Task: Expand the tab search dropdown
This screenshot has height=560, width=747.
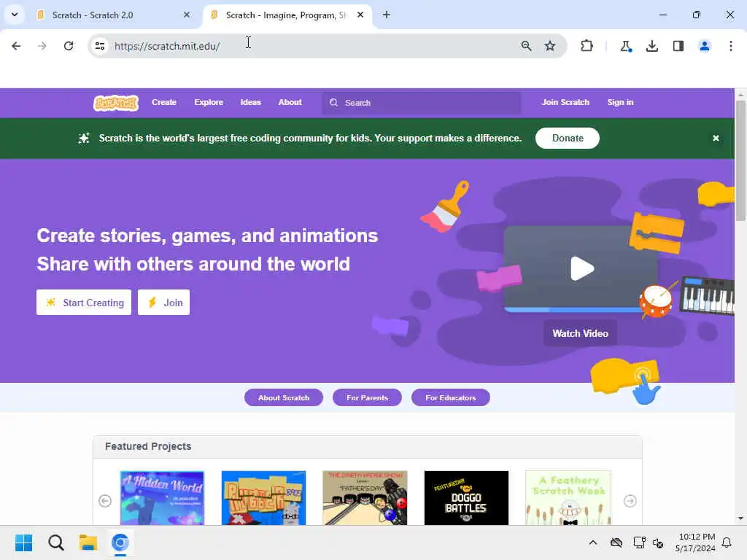Action: tap(15, 15)
